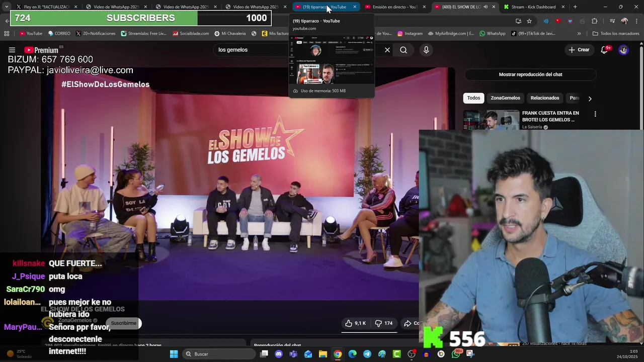This screenshot has height=362, width=644.
Task: Open Microsoft Teams from the taskbar
Action: [x=293, y=354]
